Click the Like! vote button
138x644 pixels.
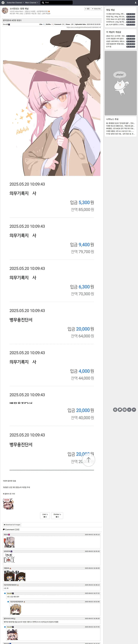[45, 516]
